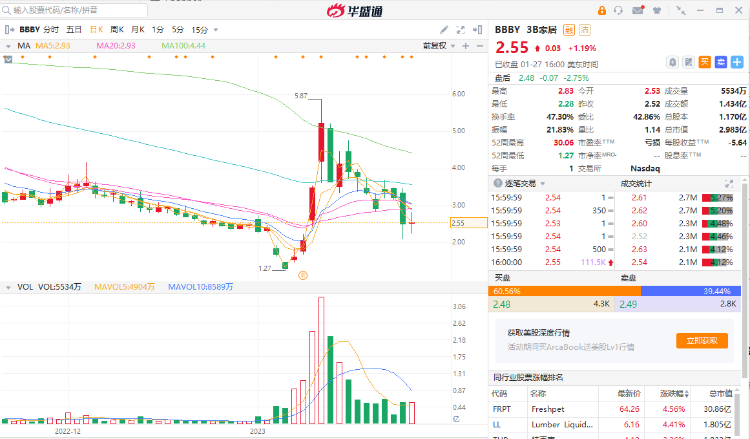Click the 立即获取 button
The height and width of the screenshot is (439, 750).
point(702,340)
